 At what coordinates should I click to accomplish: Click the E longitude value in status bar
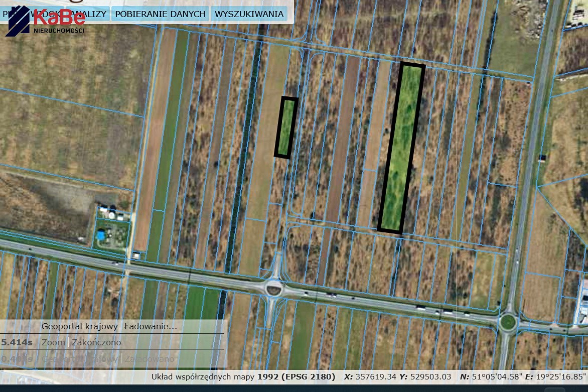pos(560,376)
